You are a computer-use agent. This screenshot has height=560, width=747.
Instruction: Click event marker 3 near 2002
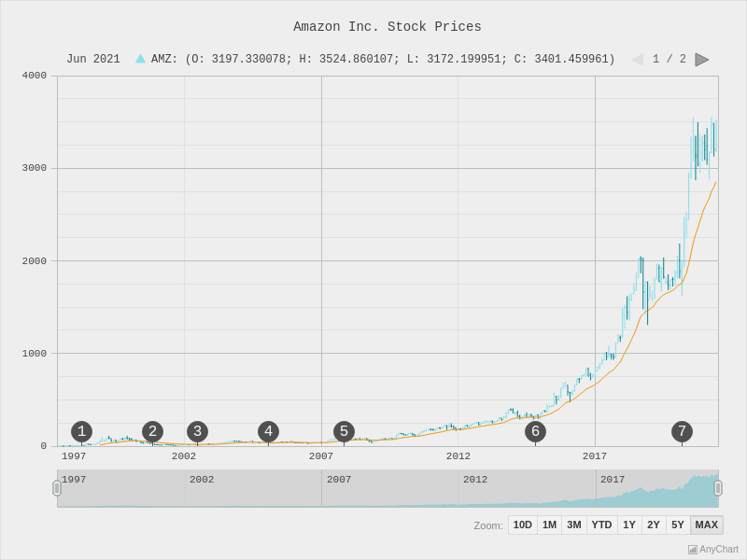pos(197,431)
